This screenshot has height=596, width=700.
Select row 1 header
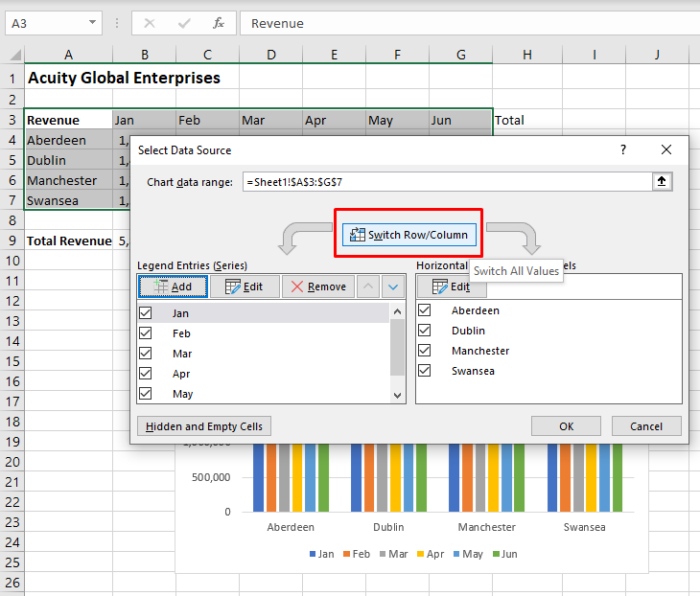pos(12,79)
